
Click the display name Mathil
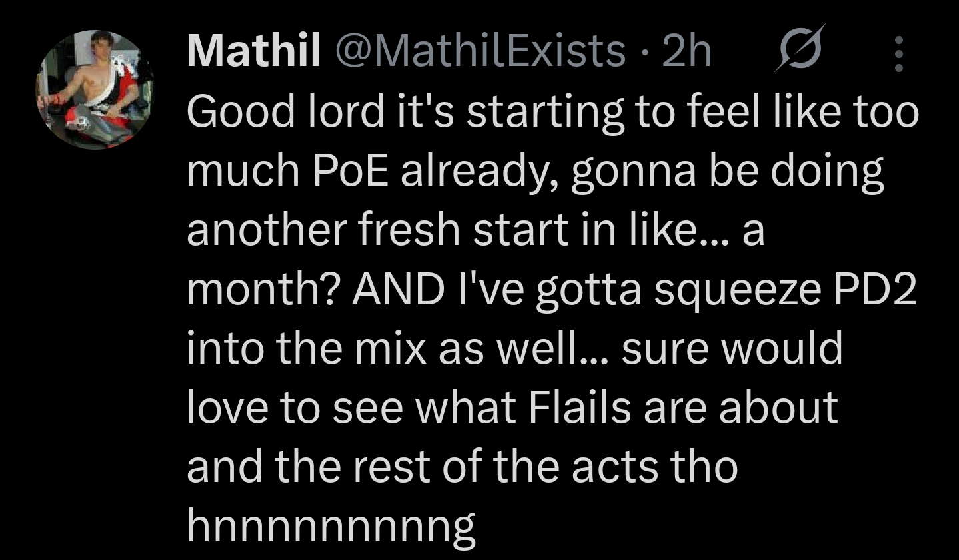253,51
